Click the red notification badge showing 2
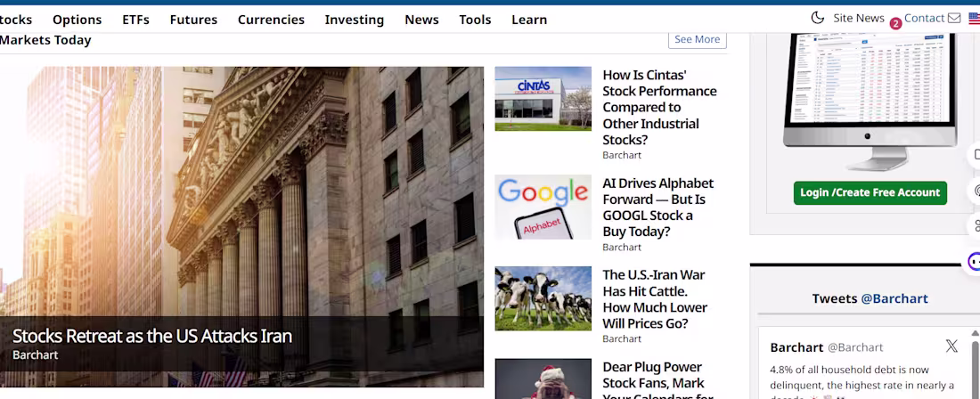 895,24
